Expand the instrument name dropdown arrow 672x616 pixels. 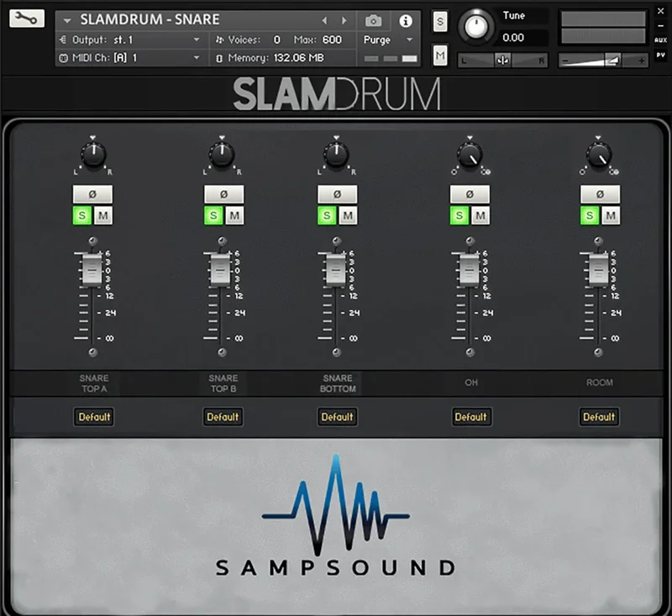click(67, 20)
